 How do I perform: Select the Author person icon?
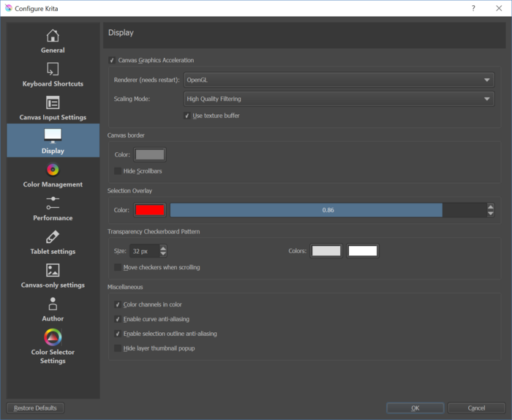pyautogui.click(x=53, y=304)
